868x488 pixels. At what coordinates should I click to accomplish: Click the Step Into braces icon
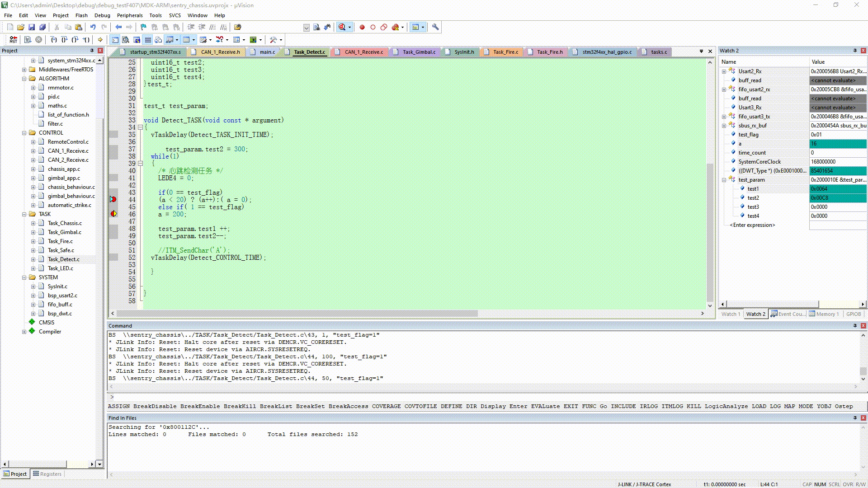point(53,40)
